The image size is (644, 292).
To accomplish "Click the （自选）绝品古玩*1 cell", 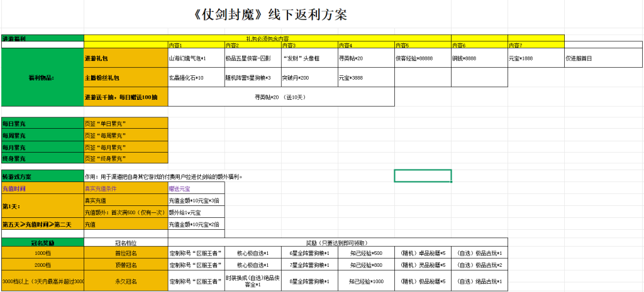I will [480, 281].
